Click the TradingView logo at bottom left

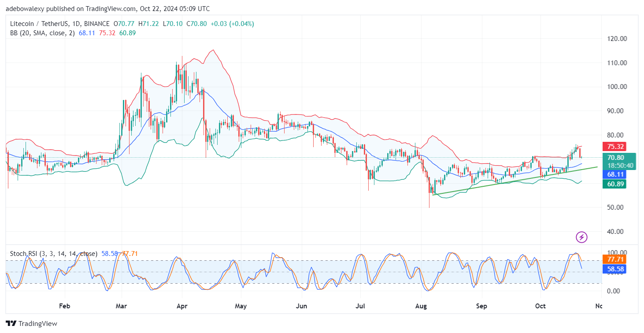[32, 323]
